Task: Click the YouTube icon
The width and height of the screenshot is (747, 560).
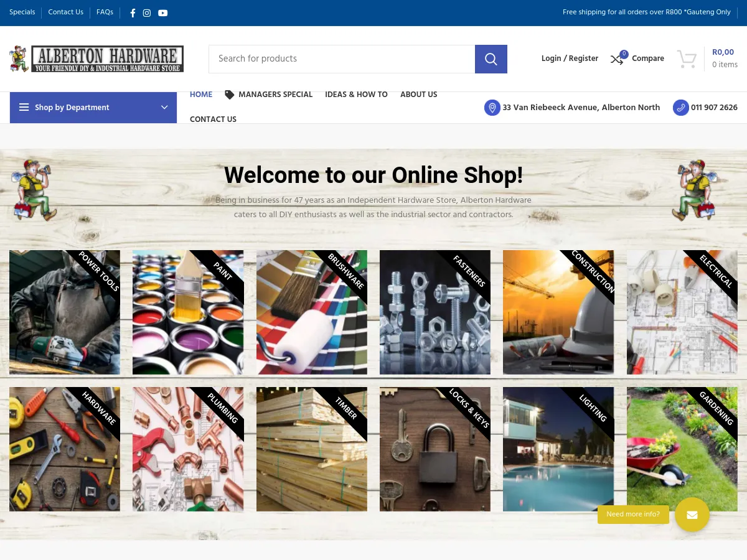Action: pos(162,13)
